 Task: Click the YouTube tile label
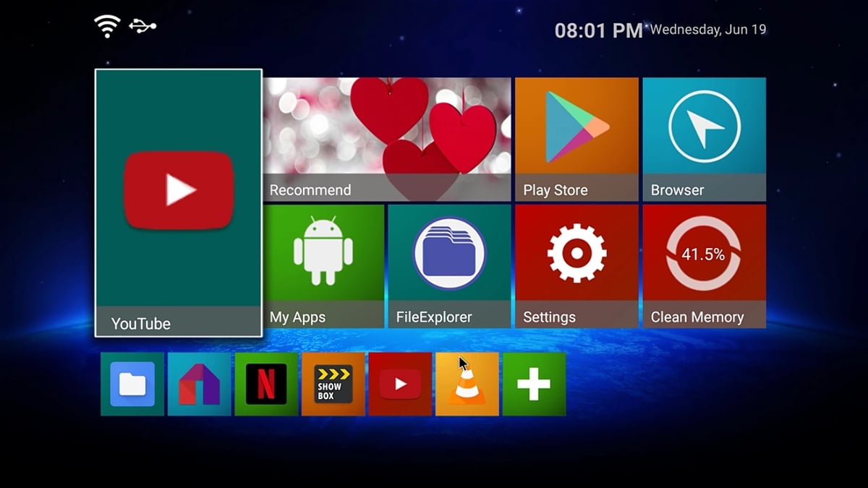tap(141, 324)
